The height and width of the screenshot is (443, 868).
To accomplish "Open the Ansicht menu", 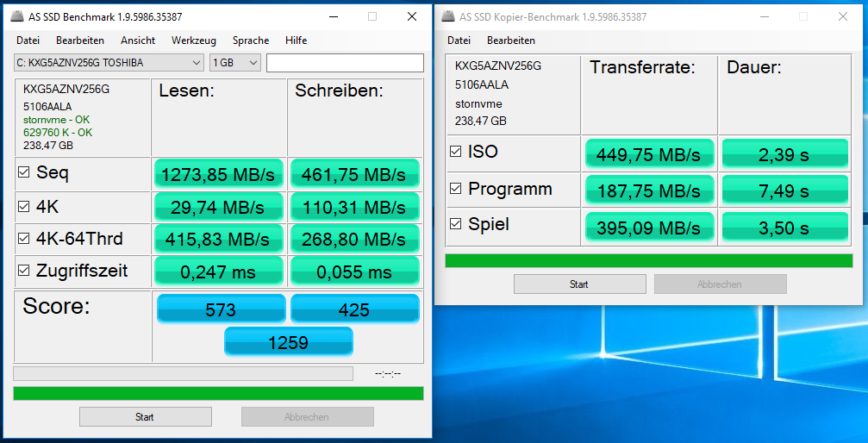I will click(138, 41).
